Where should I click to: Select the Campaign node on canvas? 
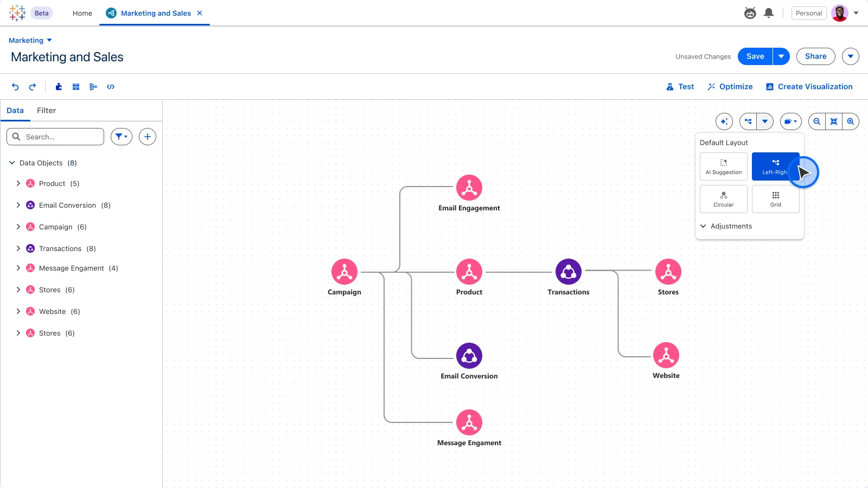point(344,272)
